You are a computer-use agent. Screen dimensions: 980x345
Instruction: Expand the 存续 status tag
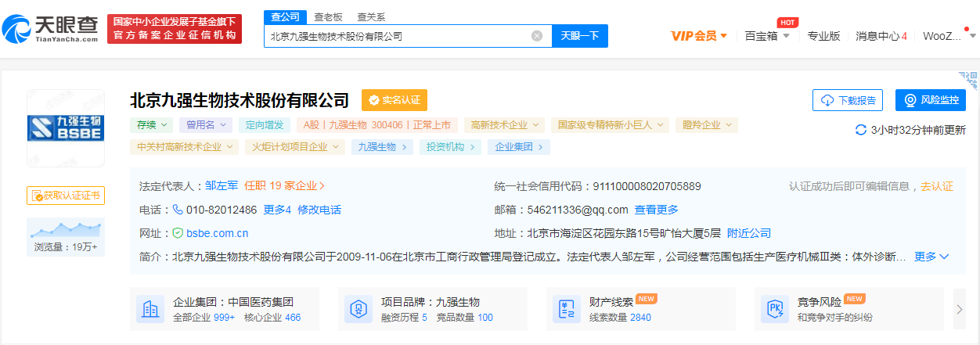point(151,124)
